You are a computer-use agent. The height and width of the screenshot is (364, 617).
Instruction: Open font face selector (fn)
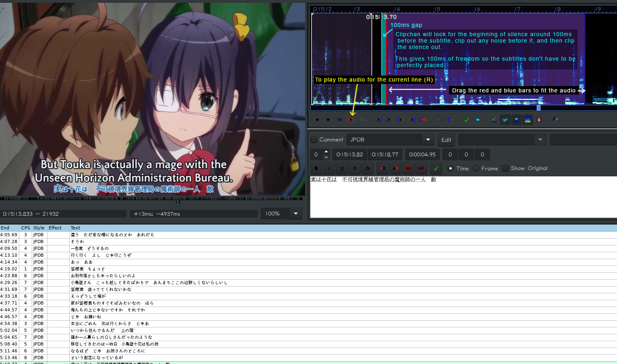pyautogui.click(x=368, y=168)
